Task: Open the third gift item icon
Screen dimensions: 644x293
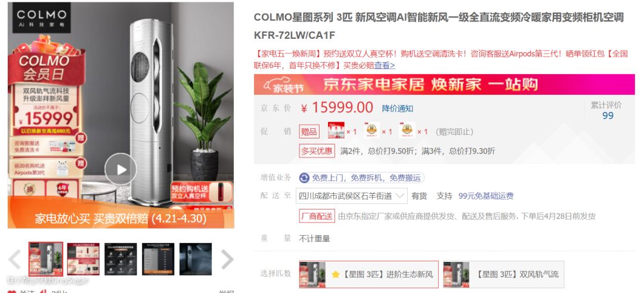Action: [407, 131]
